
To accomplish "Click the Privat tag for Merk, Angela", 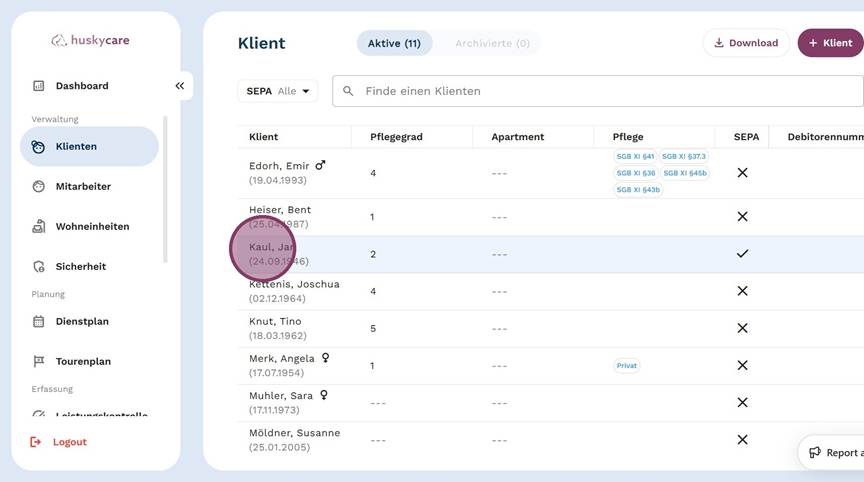I will 627,366.
